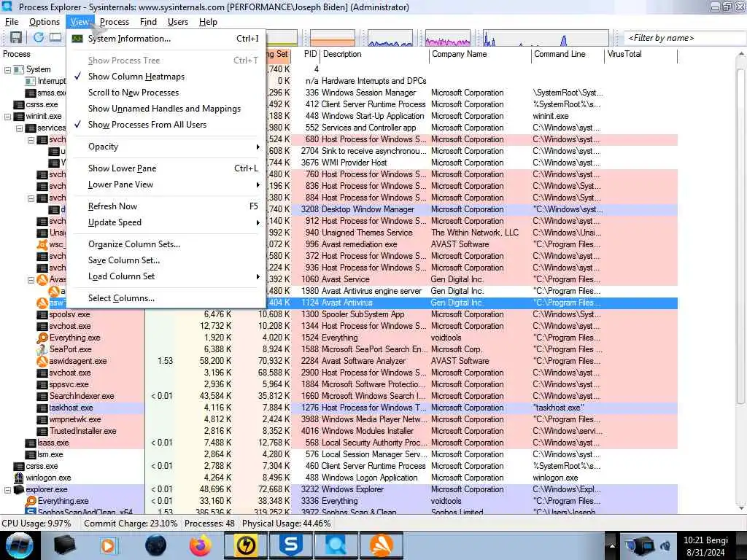Click the taskbar clock showing 10:21
Viewport: 747px width, 560px height.
pos(705,546)
